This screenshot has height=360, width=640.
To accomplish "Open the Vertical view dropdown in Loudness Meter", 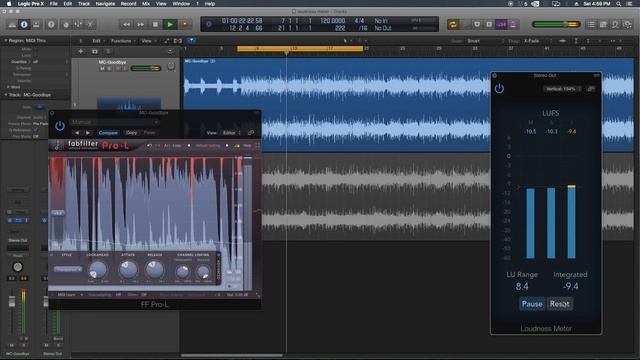I will click(562, 89).
